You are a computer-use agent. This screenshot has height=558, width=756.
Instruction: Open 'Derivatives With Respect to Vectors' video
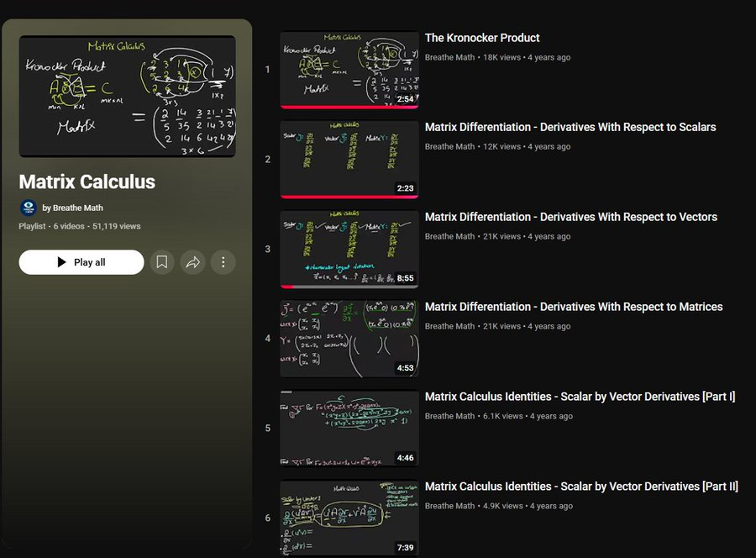point(570,217)
